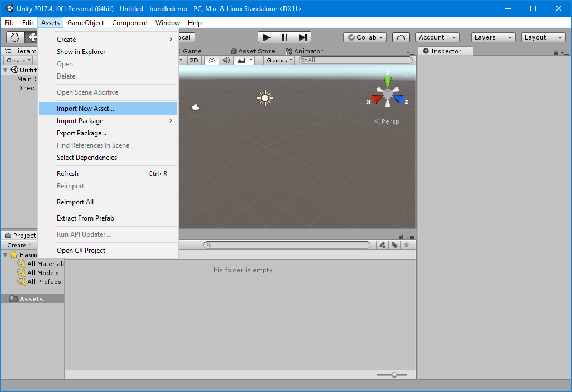This screenshot has width=572, height=392.
Task: Choose Export Package menu entry
Action: (108, 133)
